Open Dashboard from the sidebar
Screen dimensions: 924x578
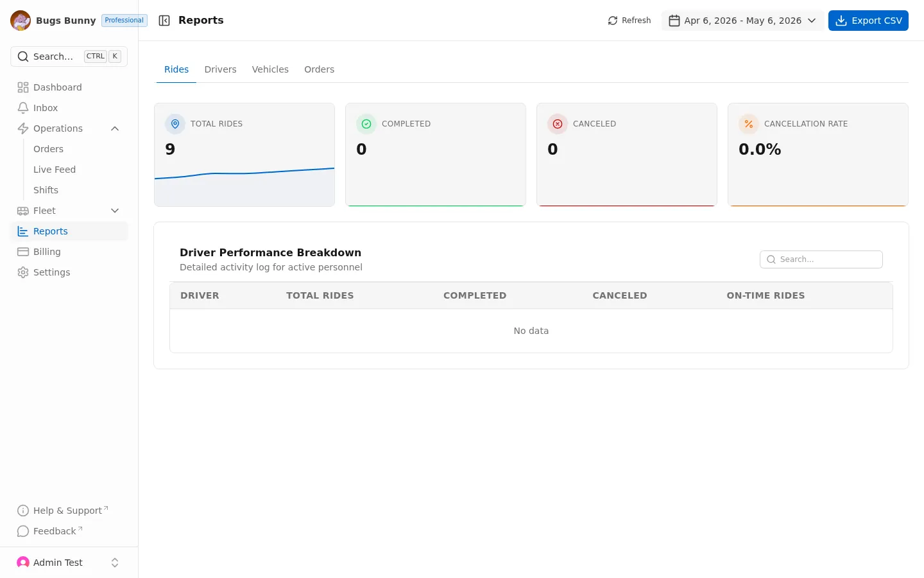pos(69,87)
